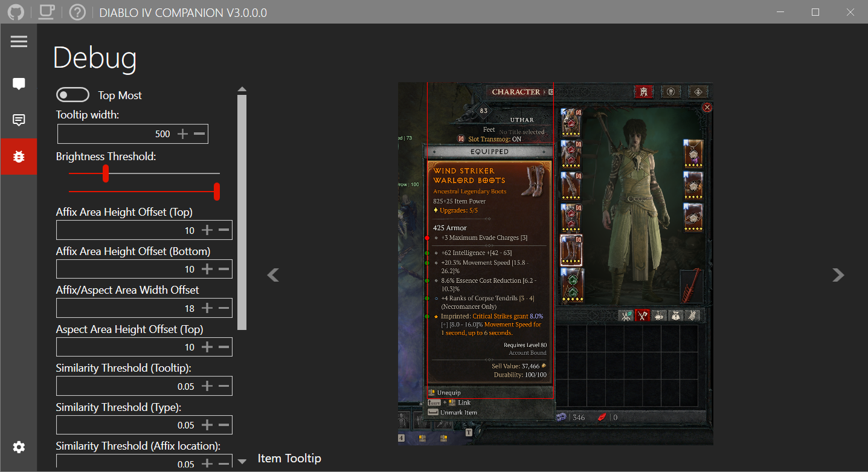Click Affix Area Height Offset (Bottom) field
This screenshot has width=868, height=472.
click(144, 269)
